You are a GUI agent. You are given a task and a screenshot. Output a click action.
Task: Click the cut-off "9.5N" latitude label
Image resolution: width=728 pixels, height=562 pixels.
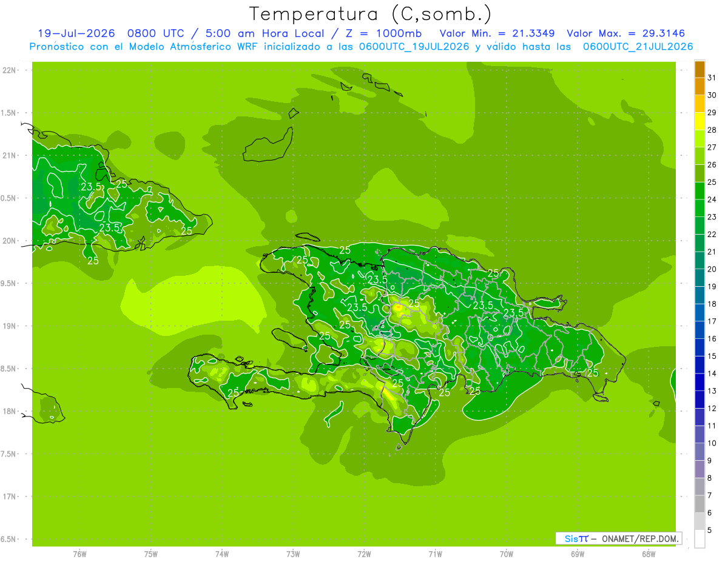tap(8, 283)
